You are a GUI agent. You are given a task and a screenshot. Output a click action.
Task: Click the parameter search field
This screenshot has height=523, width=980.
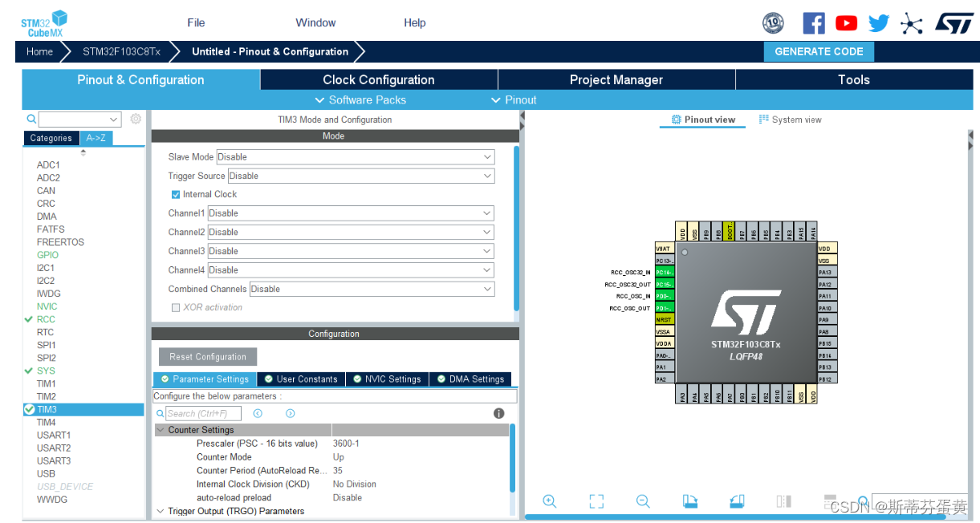click(x=203, y=413)
